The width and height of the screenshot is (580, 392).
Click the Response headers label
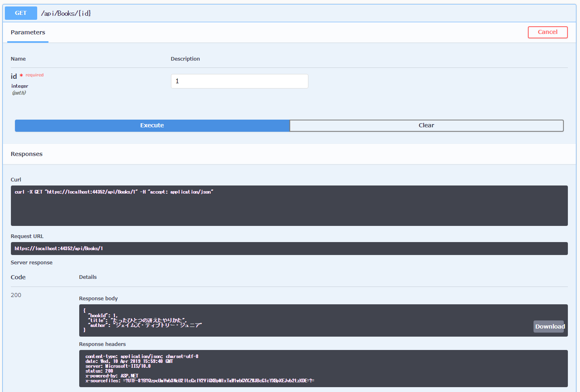point(103,344)
